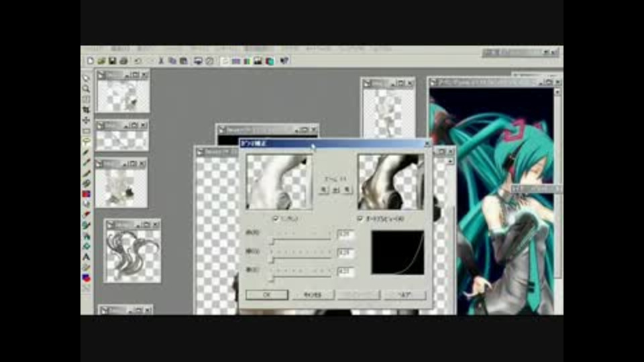Select the Text tool letter A
Image resolution: width=644 pixels, height=362 pixels.
pyautogui.click(x=87, y=257)
